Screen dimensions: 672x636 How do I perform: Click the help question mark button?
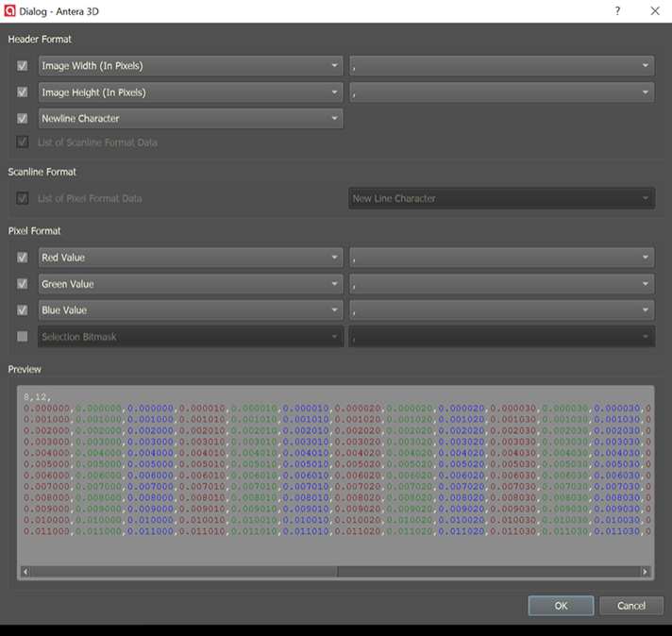tap(617, 11)
